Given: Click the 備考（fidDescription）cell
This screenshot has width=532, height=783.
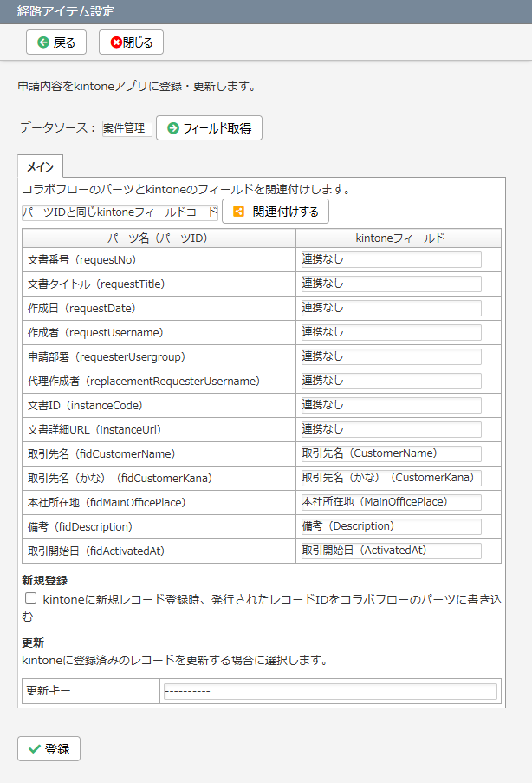Looking at the screenshot, I should point(159,527).
